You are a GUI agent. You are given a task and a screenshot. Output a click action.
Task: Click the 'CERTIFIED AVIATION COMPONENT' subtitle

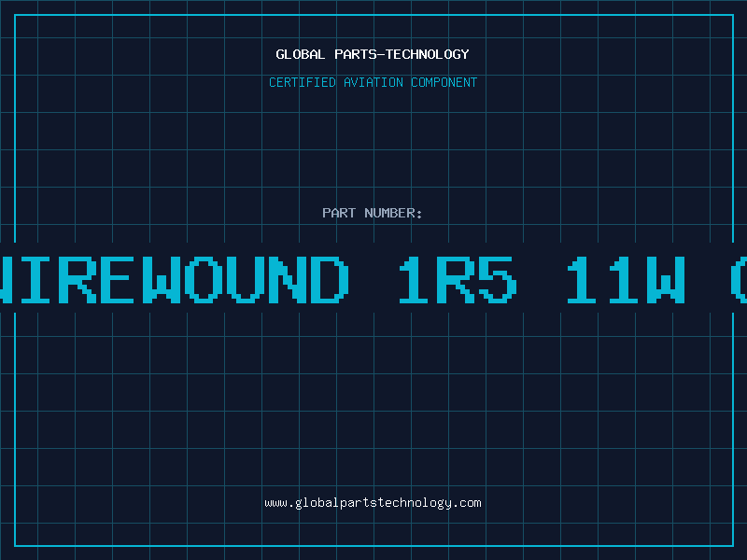coord(373,82)
